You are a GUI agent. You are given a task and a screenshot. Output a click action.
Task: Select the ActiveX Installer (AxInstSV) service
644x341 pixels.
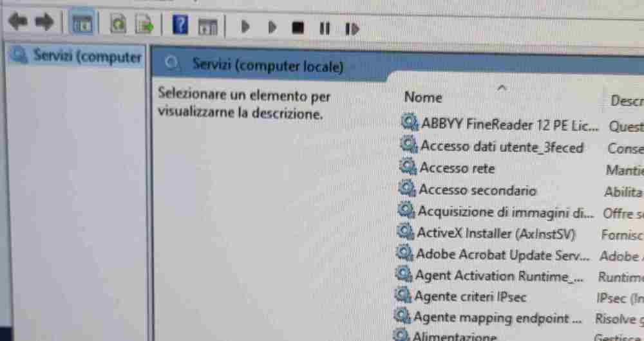pyautogui.click(x=495, y=234)
